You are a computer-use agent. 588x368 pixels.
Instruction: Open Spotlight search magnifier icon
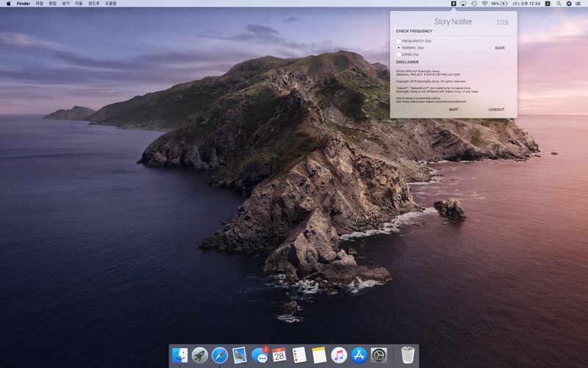558,4
